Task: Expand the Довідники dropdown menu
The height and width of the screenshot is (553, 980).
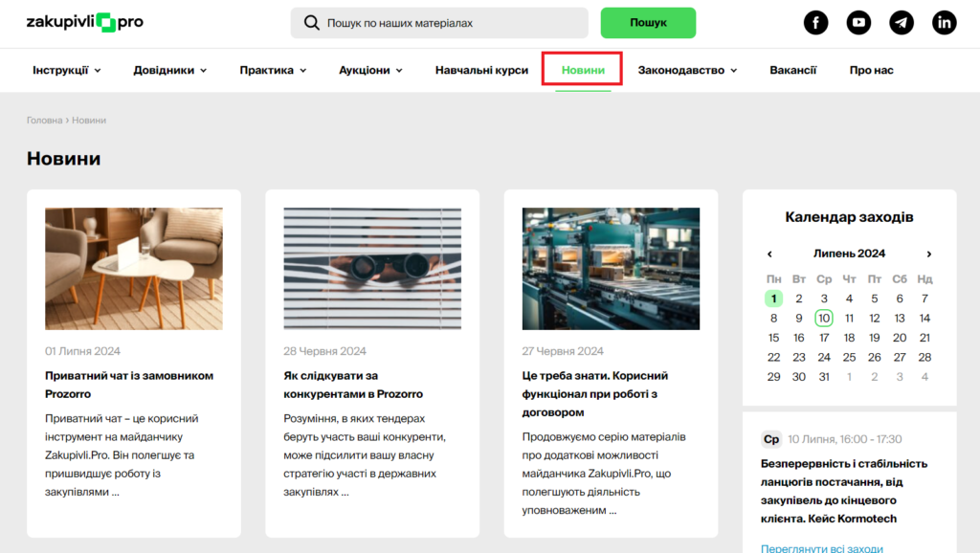Action: click(170, 70)
